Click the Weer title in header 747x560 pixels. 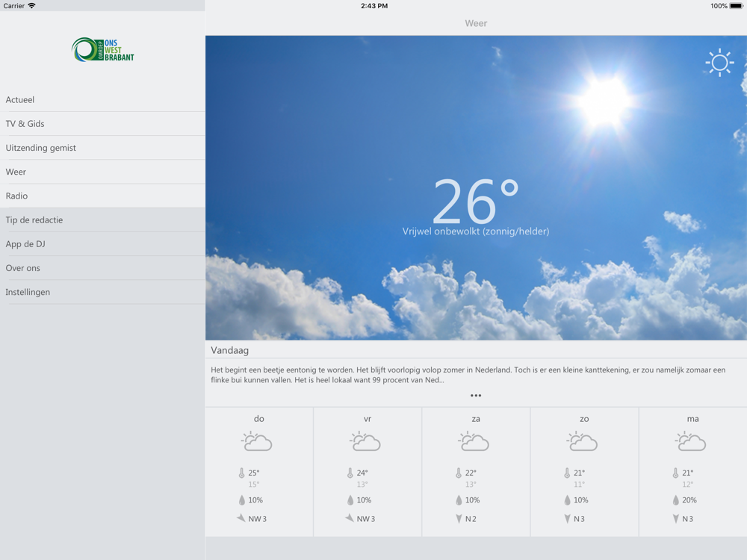[476, 23]
